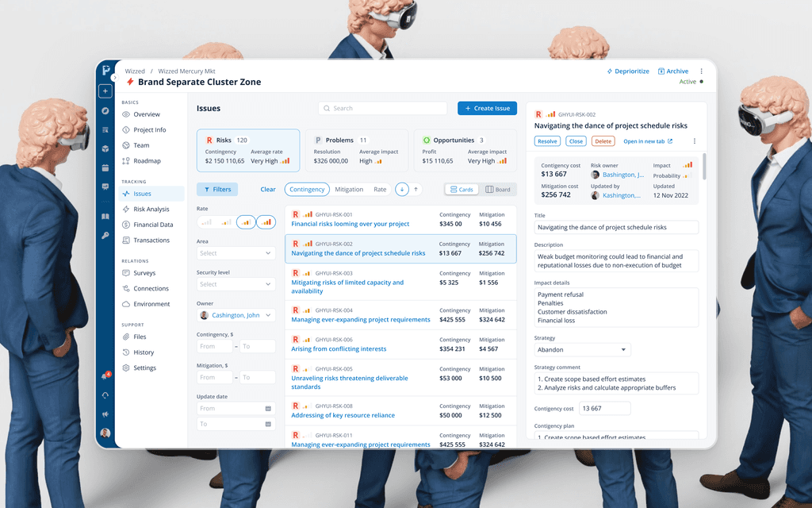Select the Mitigation sort tab
Image resolution: width=812 pixels, height=508 pixels.
[349, 189]
